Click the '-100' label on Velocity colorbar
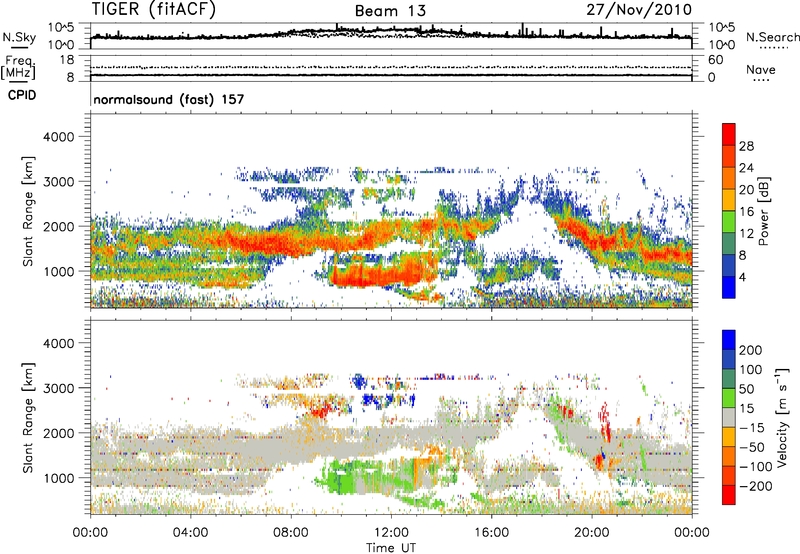 pos(756,467)
